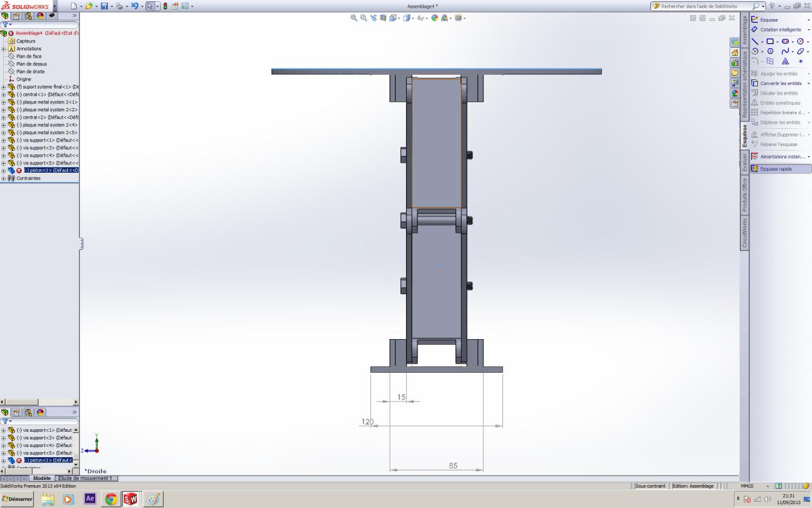Click the Démarrer start button
Image resolution: width=812 pixels, height=508 pixels.
[17, 499]
